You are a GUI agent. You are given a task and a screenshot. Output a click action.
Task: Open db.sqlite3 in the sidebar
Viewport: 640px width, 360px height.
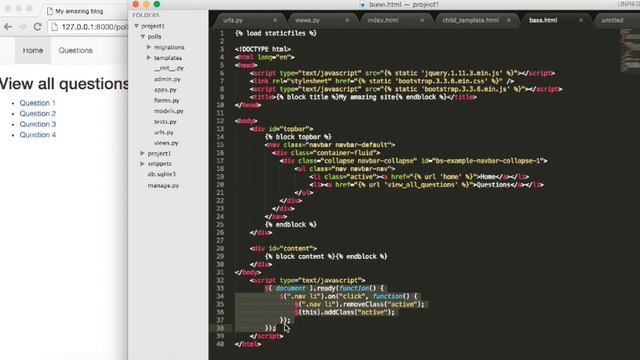[162, 174]
